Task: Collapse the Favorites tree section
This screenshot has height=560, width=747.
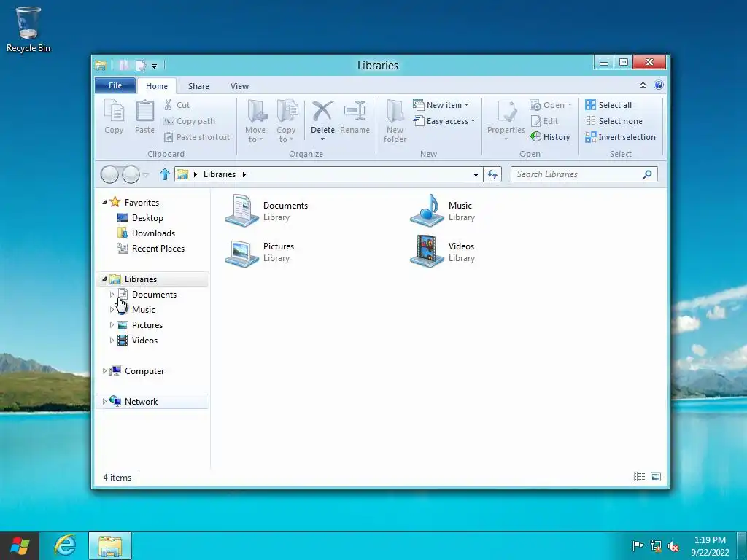Action: click(104, 203)
